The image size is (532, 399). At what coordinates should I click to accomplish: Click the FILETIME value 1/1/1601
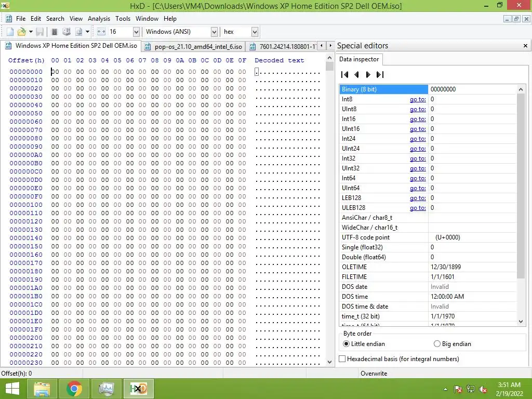[442, 277]
